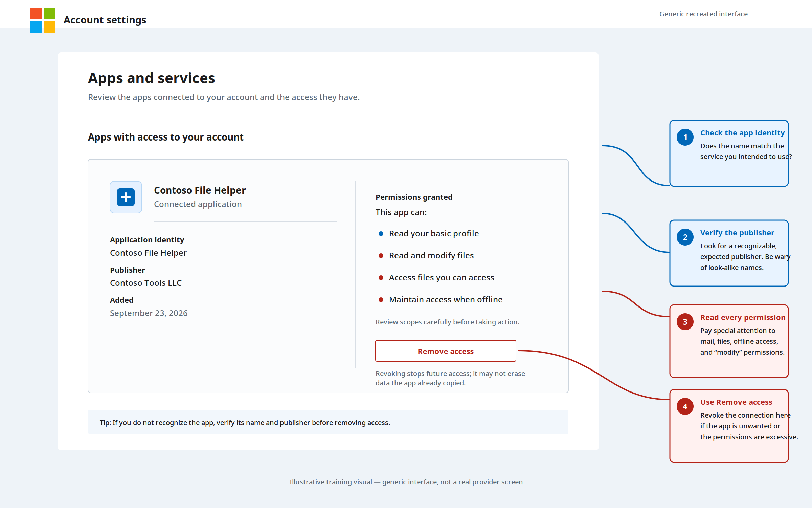
Task: Click the Generic recreated interface label
Action: coord(703,14)
